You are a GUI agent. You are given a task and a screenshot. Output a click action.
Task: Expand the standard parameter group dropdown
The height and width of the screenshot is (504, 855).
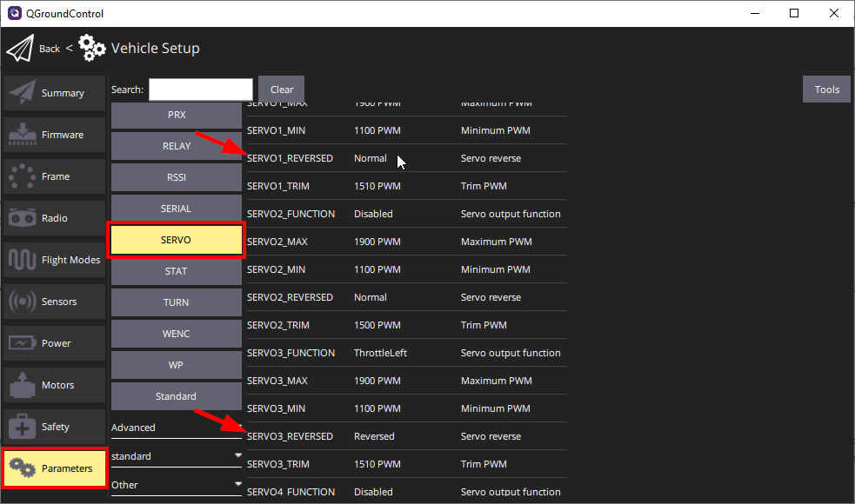tap(237, 455)
